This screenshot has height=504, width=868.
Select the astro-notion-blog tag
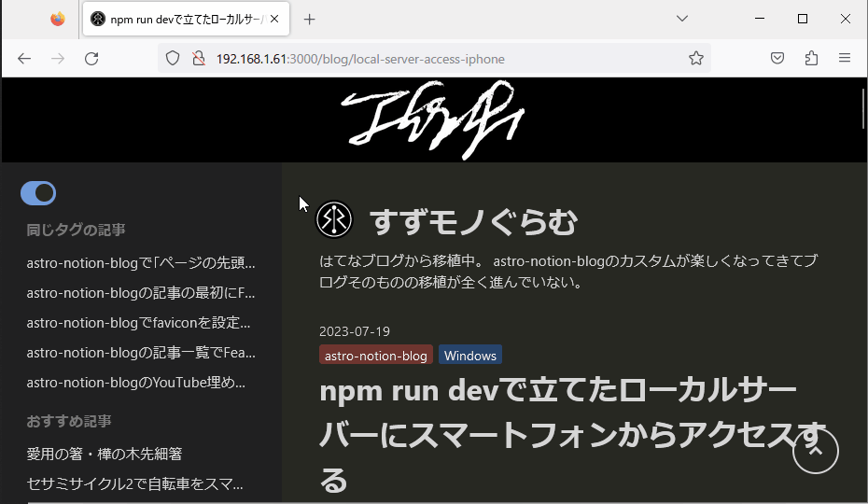(x=376, y=356)
